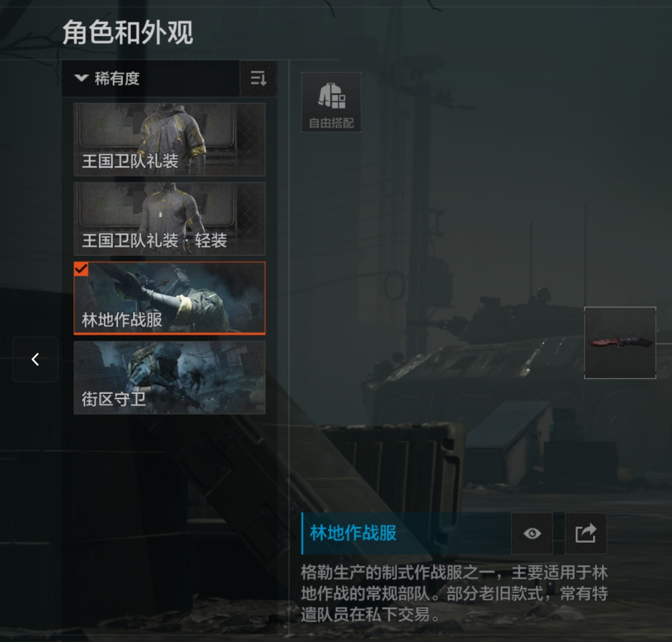The height and width of the screenshot is (642, 672).
Task: Go back using the left chevron arrow
Action: (35, 359)
